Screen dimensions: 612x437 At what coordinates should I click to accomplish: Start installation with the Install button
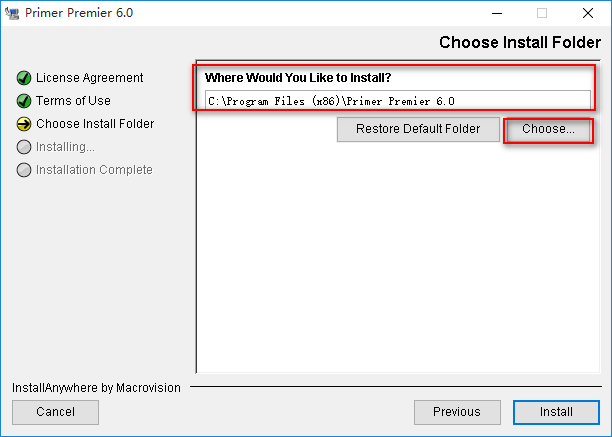tap(556, 412)
